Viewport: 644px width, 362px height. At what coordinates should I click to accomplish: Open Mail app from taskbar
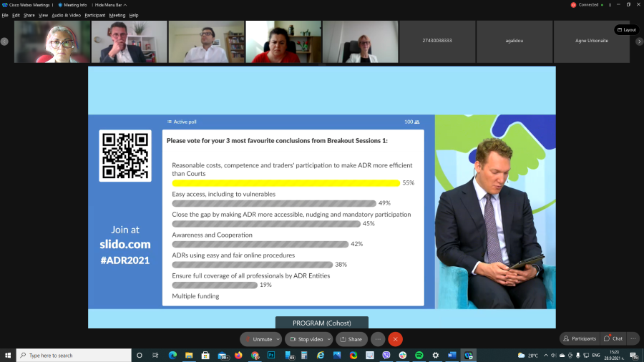click(x=223, y=356)
